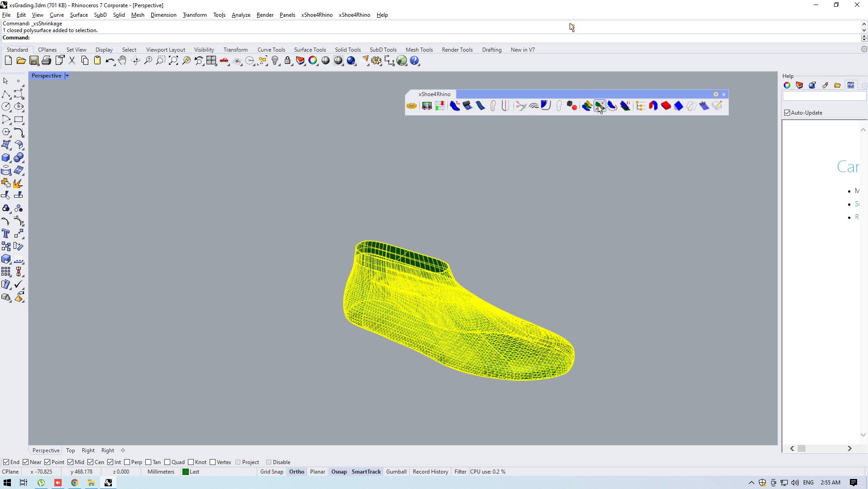
Task: Toggle Gumball in the status bar
Action: [396, 472]
